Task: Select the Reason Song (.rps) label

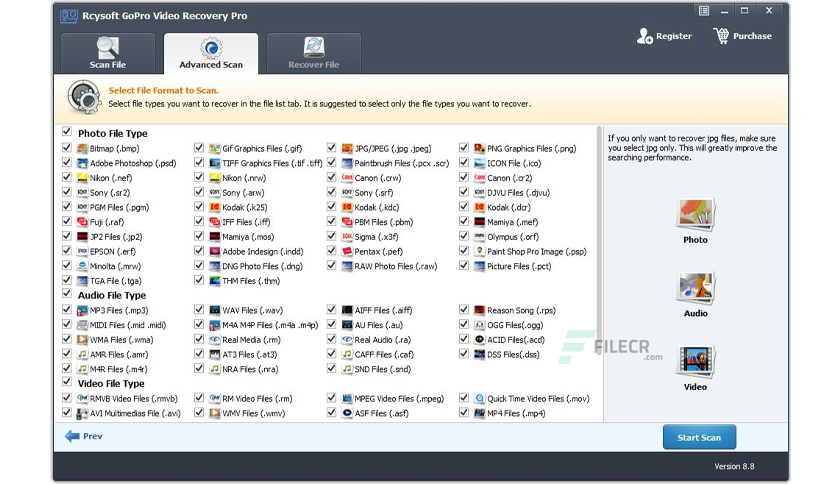Action: pos(521,310)
